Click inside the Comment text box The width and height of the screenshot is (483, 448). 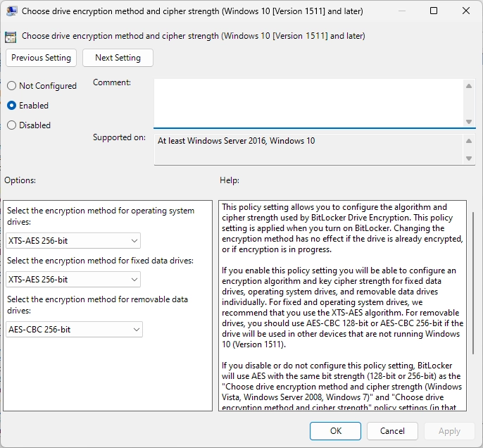[308, 103]
